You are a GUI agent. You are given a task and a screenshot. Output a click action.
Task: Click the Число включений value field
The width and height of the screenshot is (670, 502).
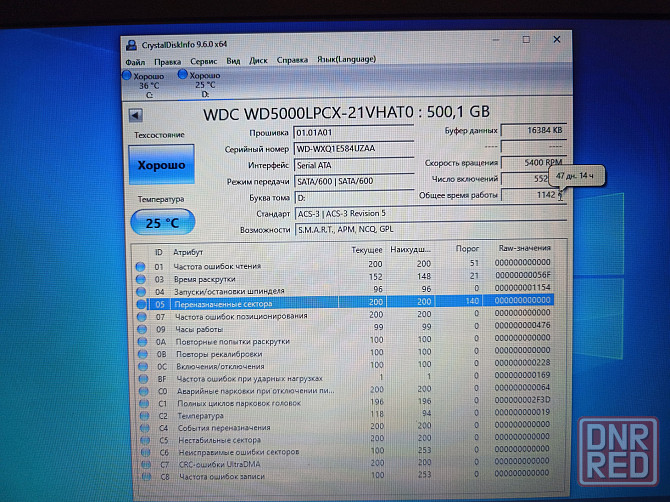click(x=526, y=179)
